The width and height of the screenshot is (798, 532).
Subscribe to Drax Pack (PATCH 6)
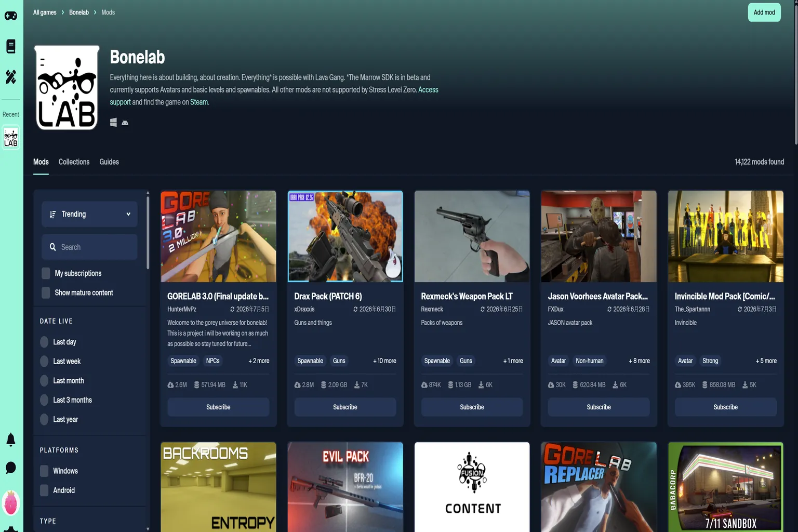pos(345,407)
